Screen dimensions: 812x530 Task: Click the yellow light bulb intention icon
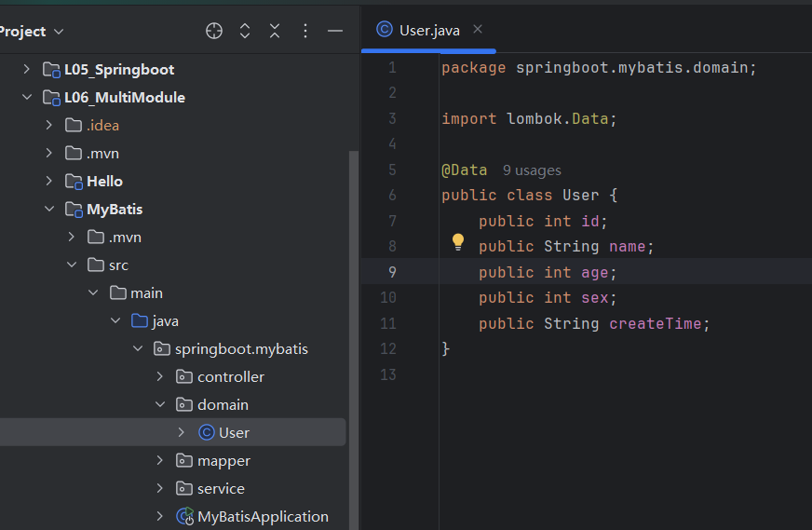point(458,242)
